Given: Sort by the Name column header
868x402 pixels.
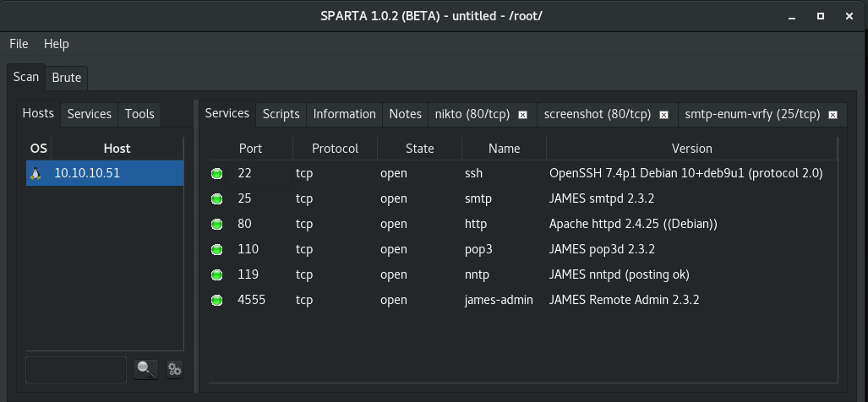Looking at the screenshot, I should click(505, 149).
